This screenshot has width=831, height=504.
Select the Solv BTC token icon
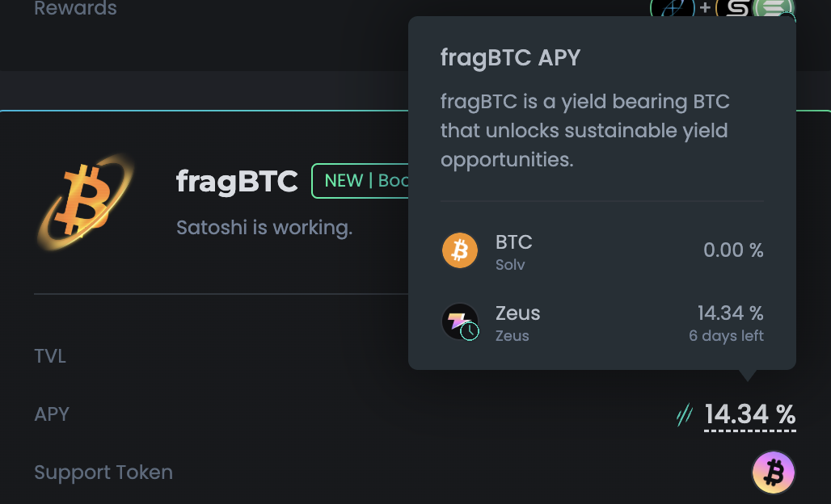459,250
